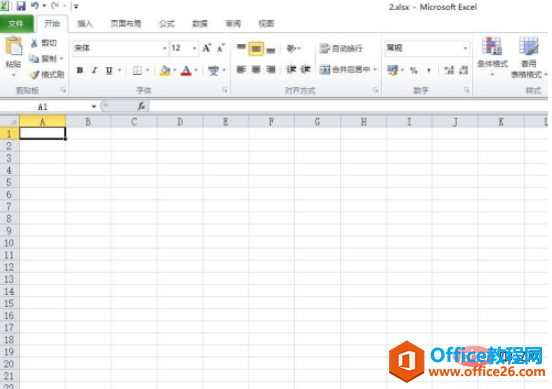Viewport: 552px width, 389px height.
Task: Expand the Customize Quick Access Toolbar arrow
Action: coord(76,6)
